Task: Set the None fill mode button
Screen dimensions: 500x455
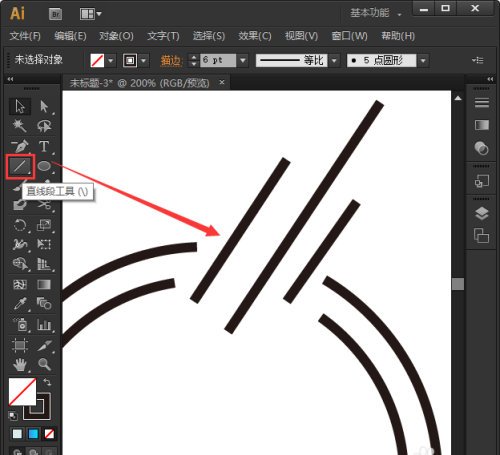Action: pos(49,434)
